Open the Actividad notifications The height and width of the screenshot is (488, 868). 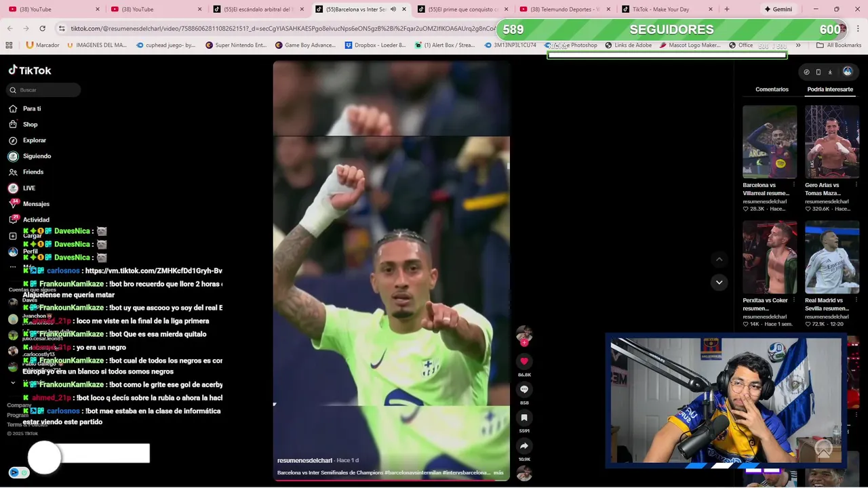point(29,220)
